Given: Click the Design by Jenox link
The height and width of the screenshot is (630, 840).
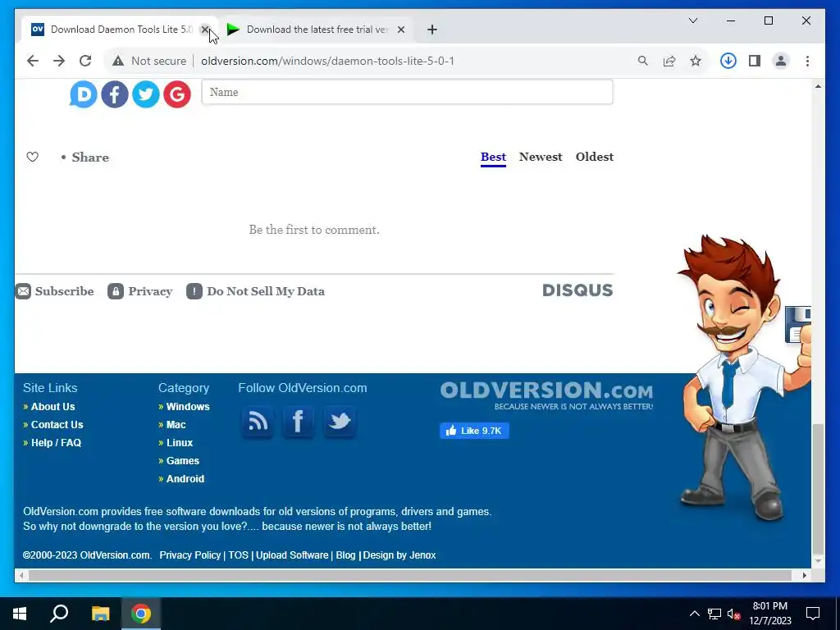Looking at the screenshot, I should [x=399, y=555].
